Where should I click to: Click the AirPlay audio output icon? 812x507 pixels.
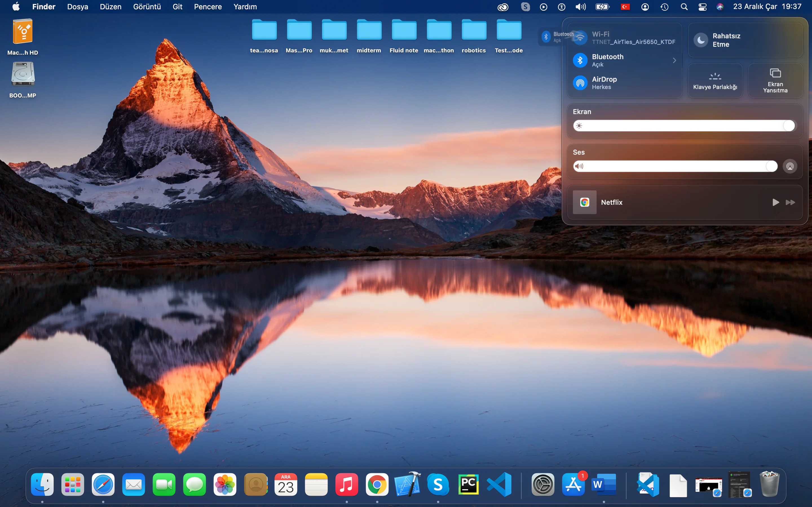point(790,166)
